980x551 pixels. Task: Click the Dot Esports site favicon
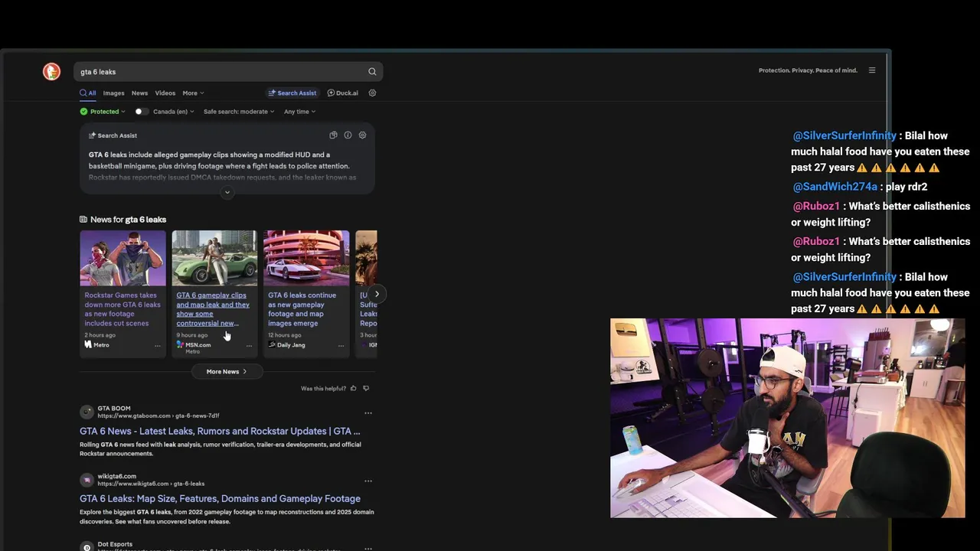click(x=87, y=546)
